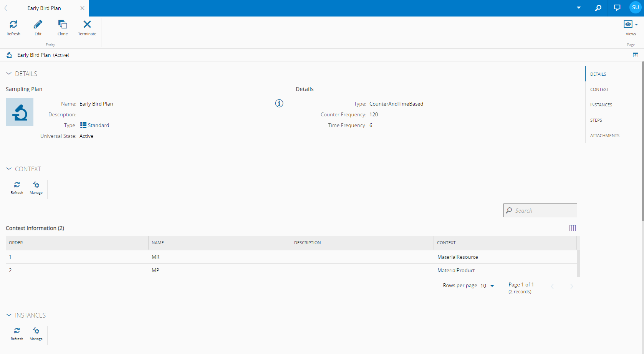Terminate the Early Bird Plan
Viewport: 644px width, 354px height.
tap(87, 28)
